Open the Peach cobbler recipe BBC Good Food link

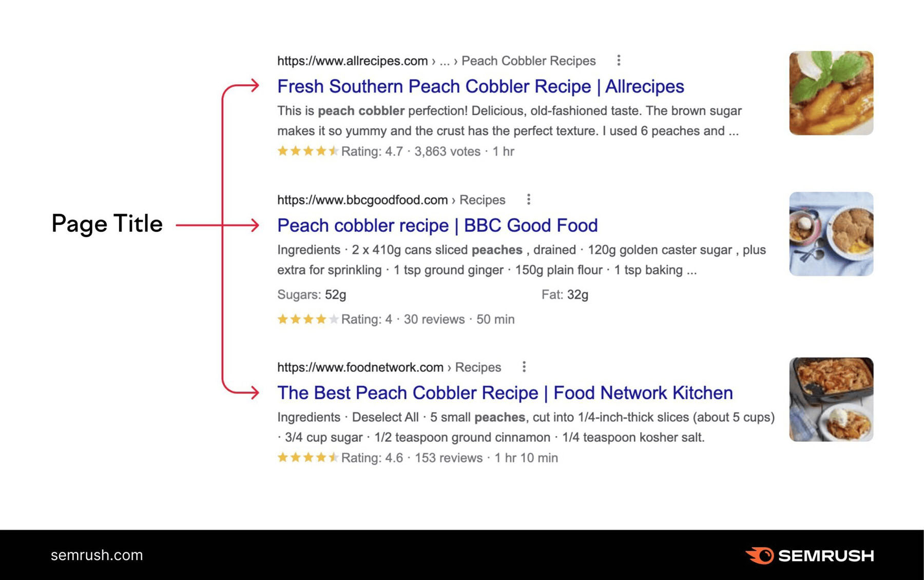pyautogui.click(x=437, y=225)
